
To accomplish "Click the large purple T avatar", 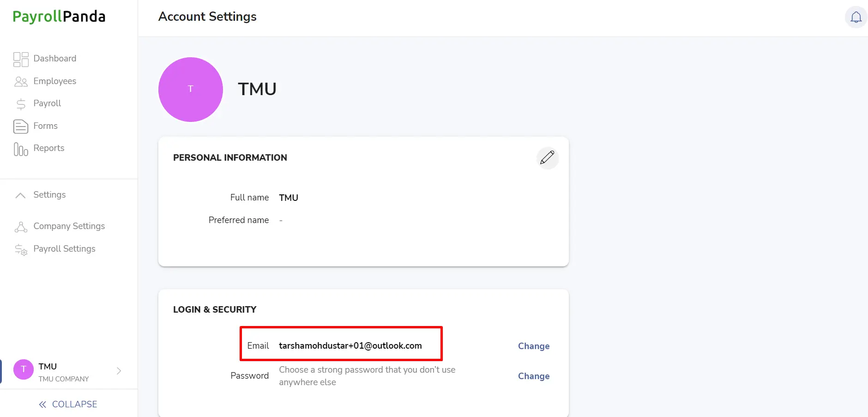I will click(x=191, y=90).
